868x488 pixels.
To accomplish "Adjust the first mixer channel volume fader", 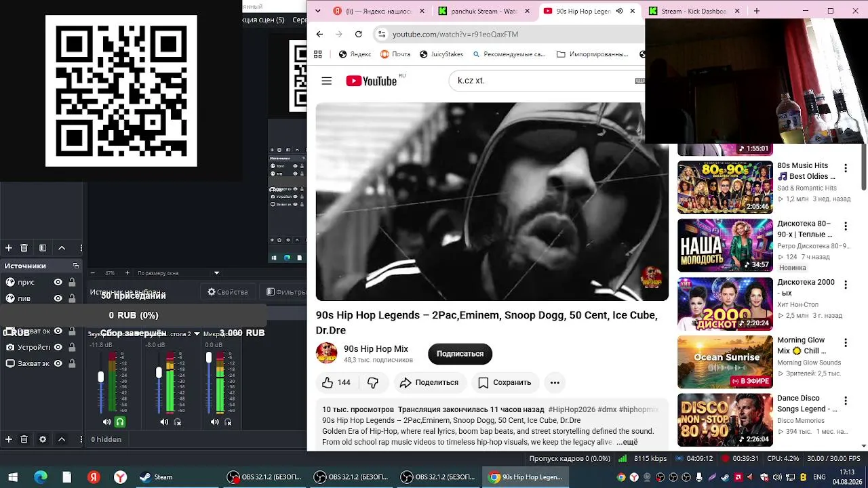I will (x=101, y=377).
